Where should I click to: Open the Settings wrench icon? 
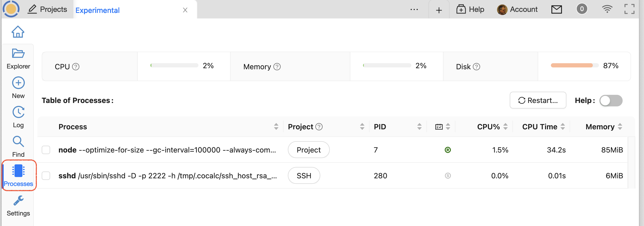(x=18, y=201)
